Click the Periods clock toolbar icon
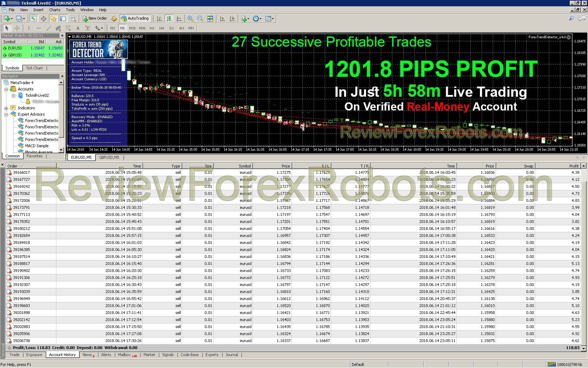The image size is (588, 368). 256,19
